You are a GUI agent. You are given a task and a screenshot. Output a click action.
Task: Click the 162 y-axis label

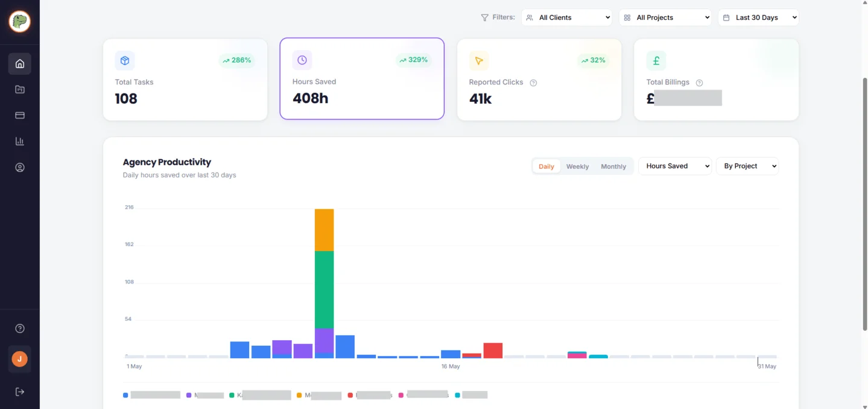(129, 244)
